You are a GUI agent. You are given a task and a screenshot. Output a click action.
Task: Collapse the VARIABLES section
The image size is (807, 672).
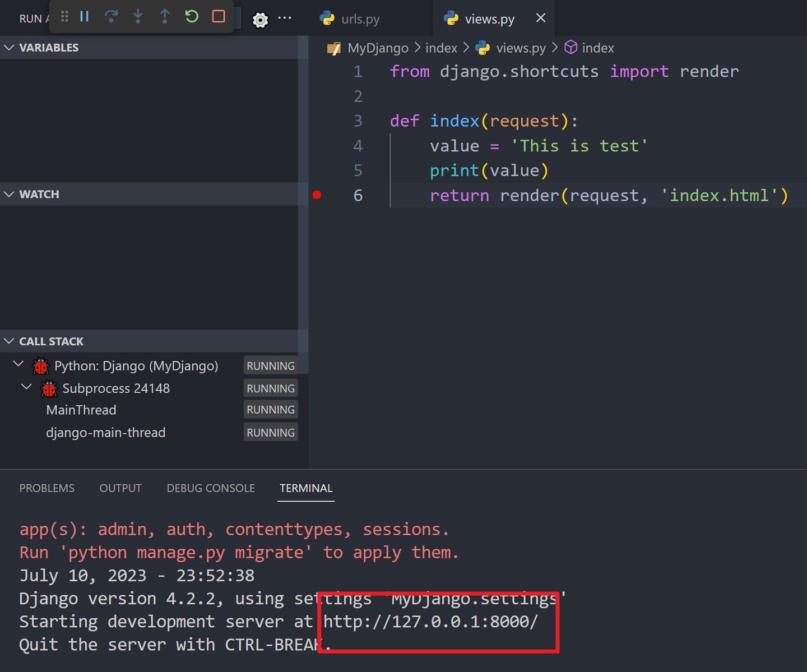[x=10, y=47]
